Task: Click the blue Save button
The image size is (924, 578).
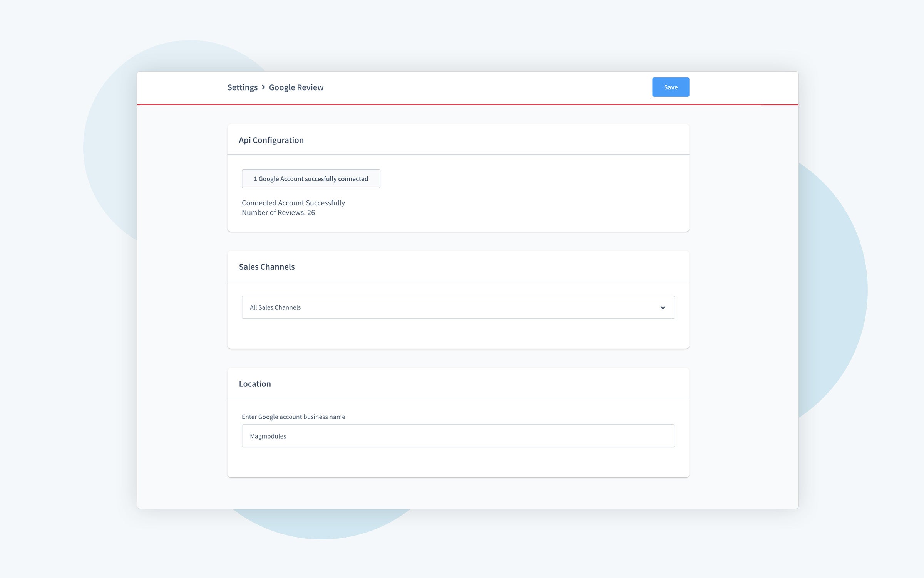Action: click(x=670, y=87)
